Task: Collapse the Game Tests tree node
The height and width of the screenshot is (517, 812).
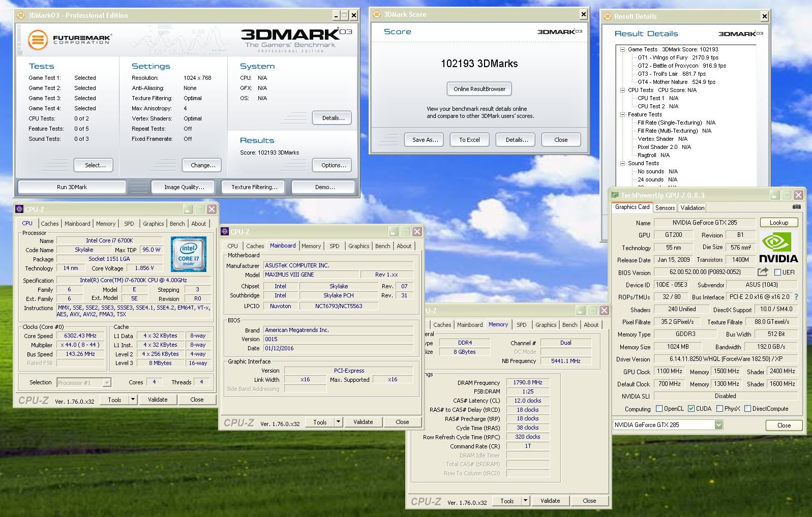Action: (x=622, y=49)
